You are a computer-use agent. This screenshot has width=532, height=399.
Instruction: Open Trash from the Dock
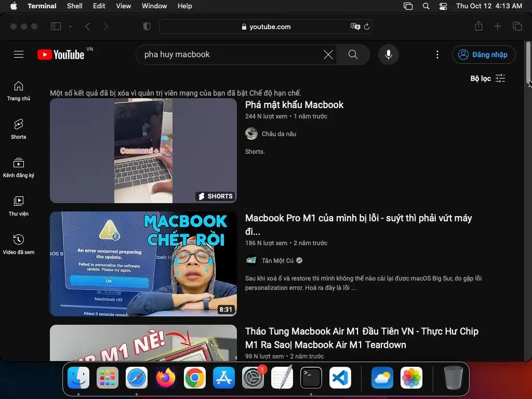453,378
